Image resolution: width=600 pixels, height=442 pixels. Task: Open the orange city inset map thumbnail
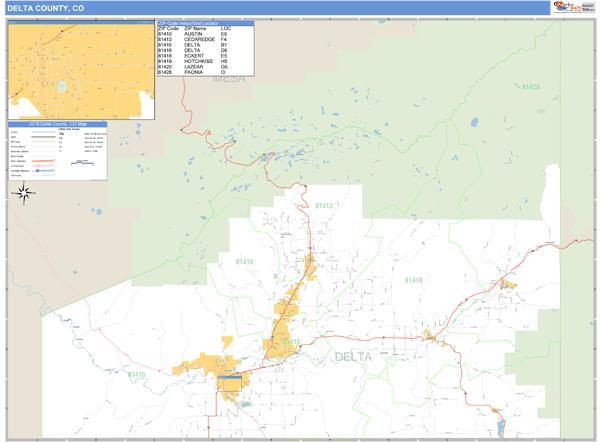point(81,70)
